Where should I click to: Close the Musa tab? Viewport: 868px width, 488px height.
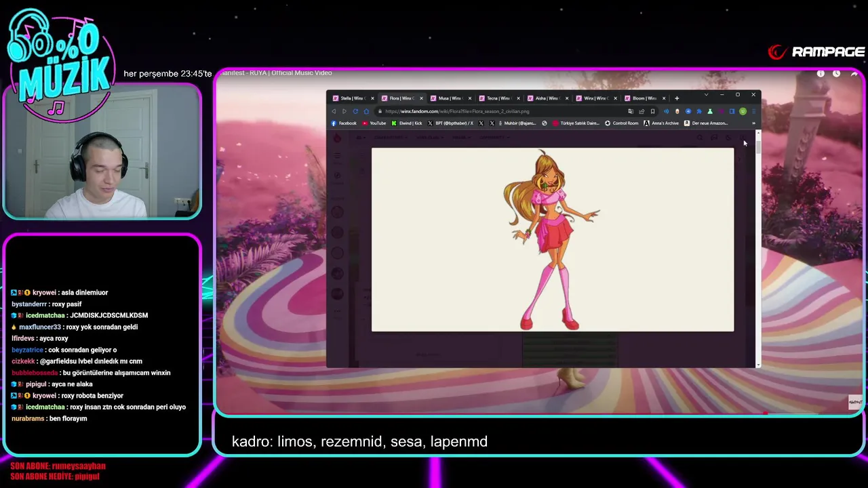click(470, 98)
